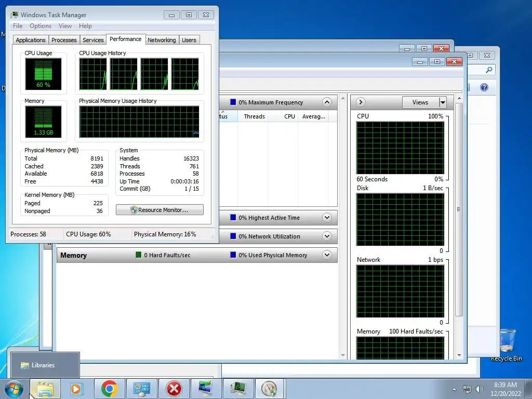This screenshot has height=399, width=532.
Task: Launch Windows Media Player from the taskbar
Action: pyautogui.click(x=77, y=389)
